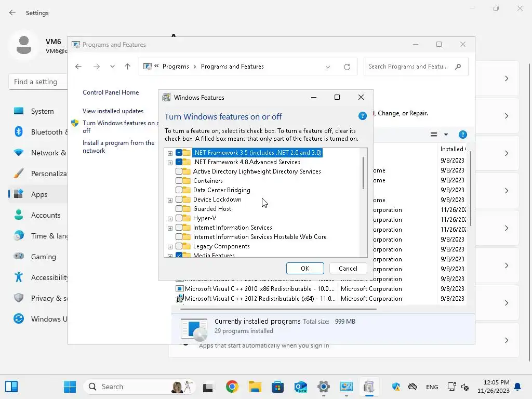Click the programs list vertical scrollbar
This screenshot has width=532, height=399.
tap(470, 188)
